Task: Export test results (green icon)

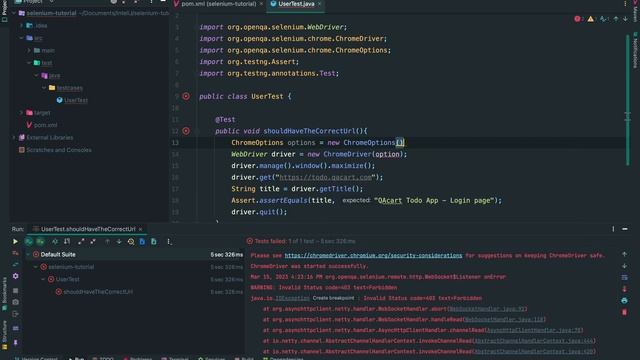Action: 154,242
